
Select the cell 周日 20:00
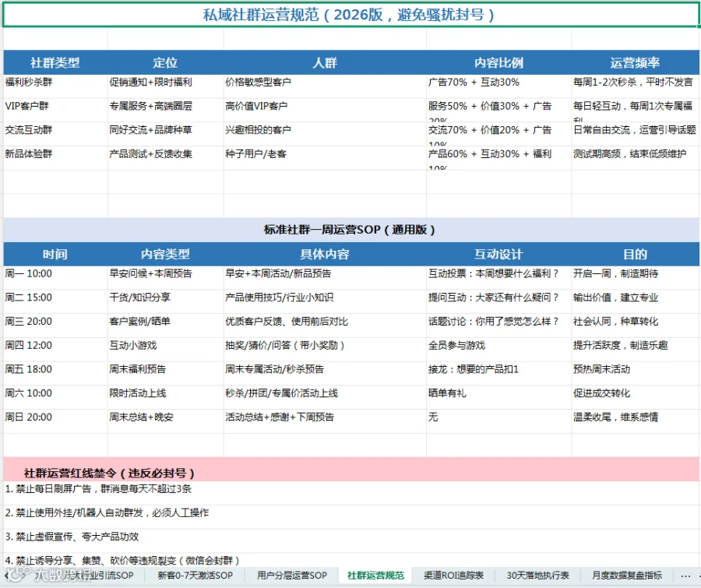tap(55, 421)
